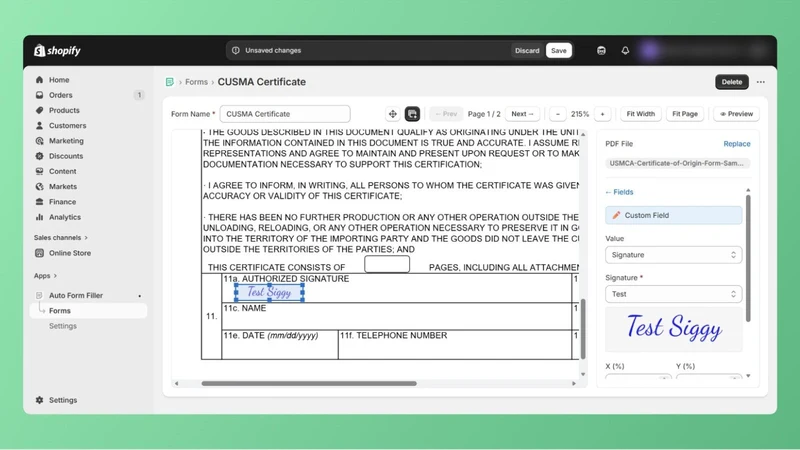
Task: Select Marketing in the sidebar
Action: click(x=66, y=141)
